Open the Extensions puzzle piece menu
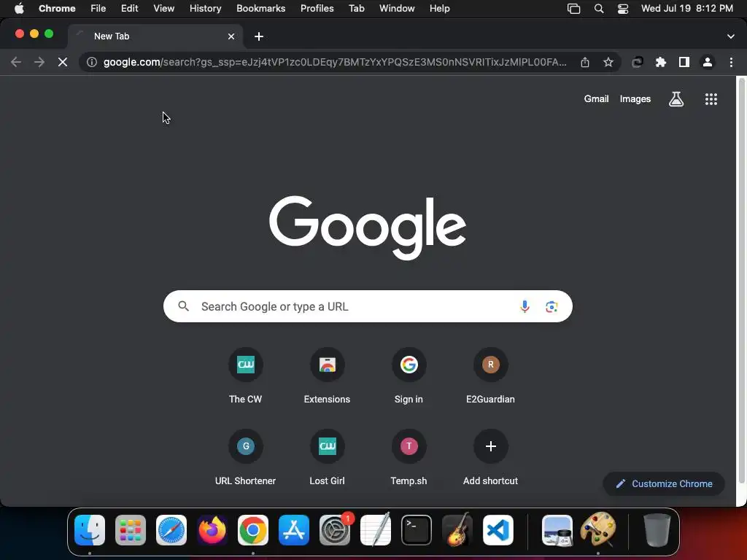This screenshot has width=747, height=560. click(x=661, y=62)
